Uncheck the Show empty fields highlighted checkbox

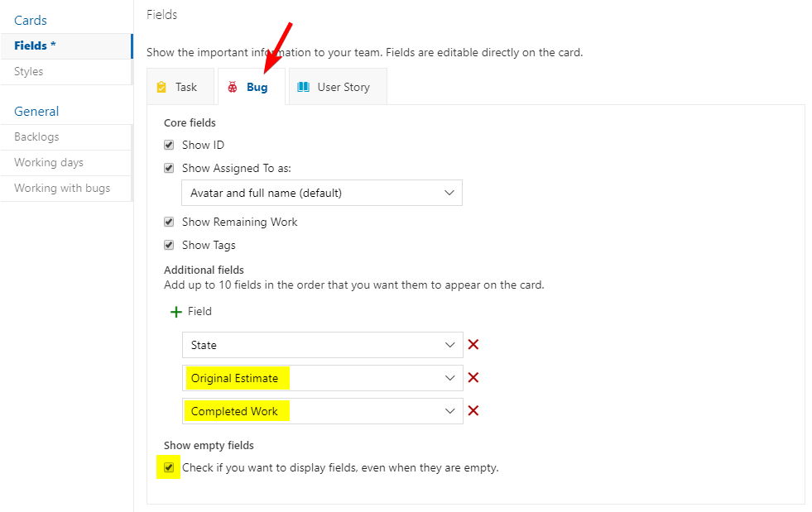[x=169, y=467]
